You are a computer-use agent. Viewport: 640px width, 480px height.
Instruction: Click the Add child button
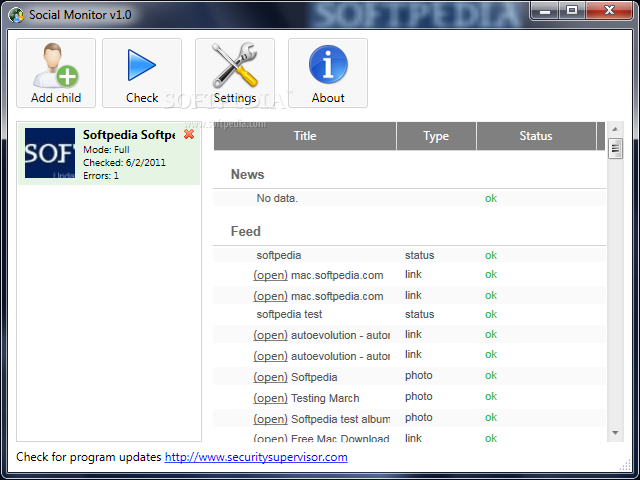click(56, 73)
